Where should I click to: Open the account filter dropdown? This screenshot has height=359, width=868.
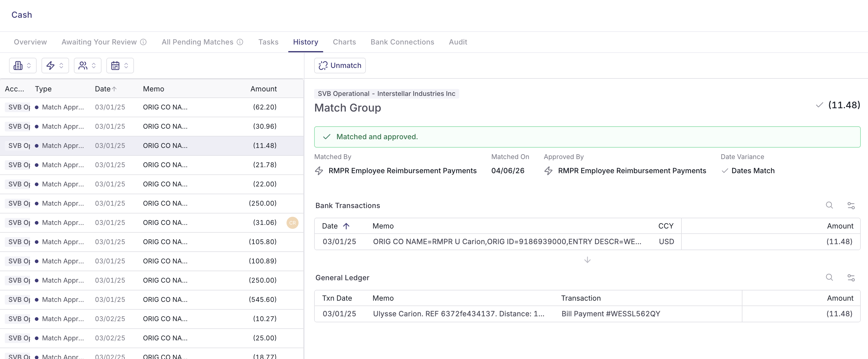[x=23, y=66]
